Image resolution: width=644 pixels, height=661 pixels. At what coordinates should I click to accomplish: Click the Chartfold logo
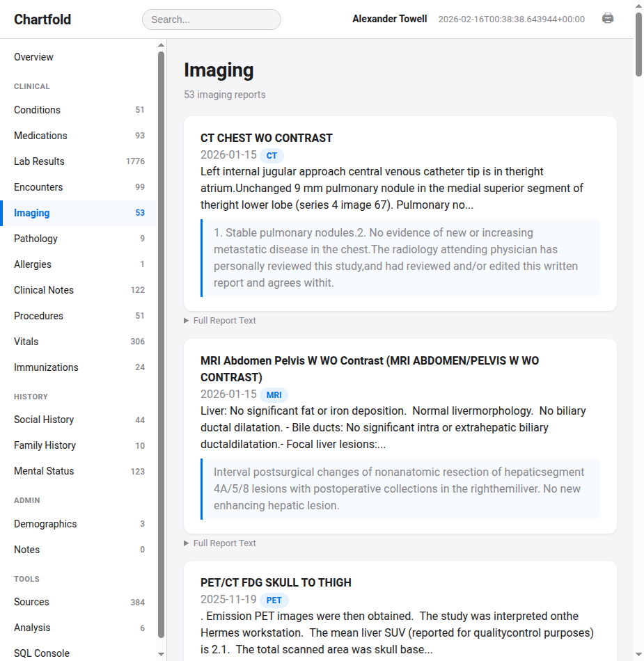pos(42,19)
